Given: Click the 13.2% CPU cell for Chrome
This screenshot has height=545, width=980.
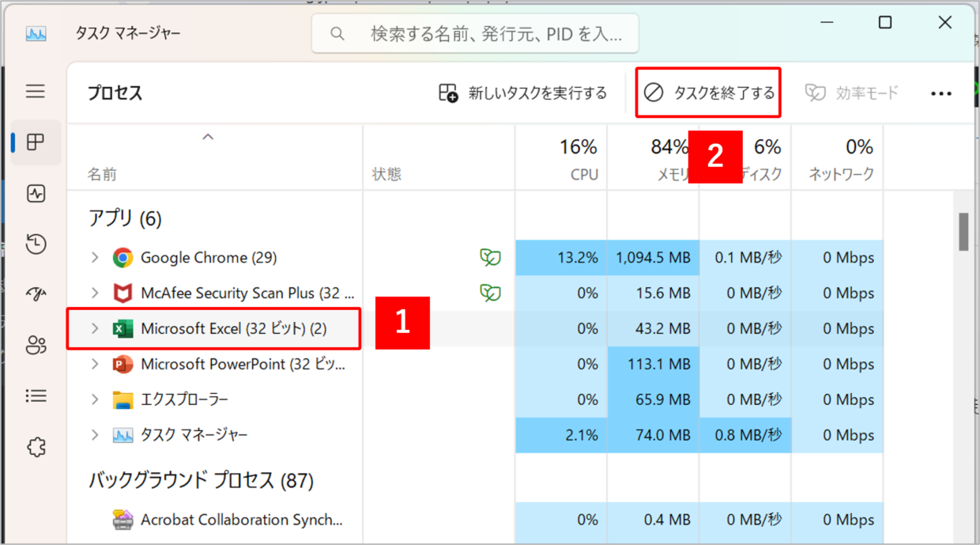Looking at the screenshot, I should pos(561,258).
